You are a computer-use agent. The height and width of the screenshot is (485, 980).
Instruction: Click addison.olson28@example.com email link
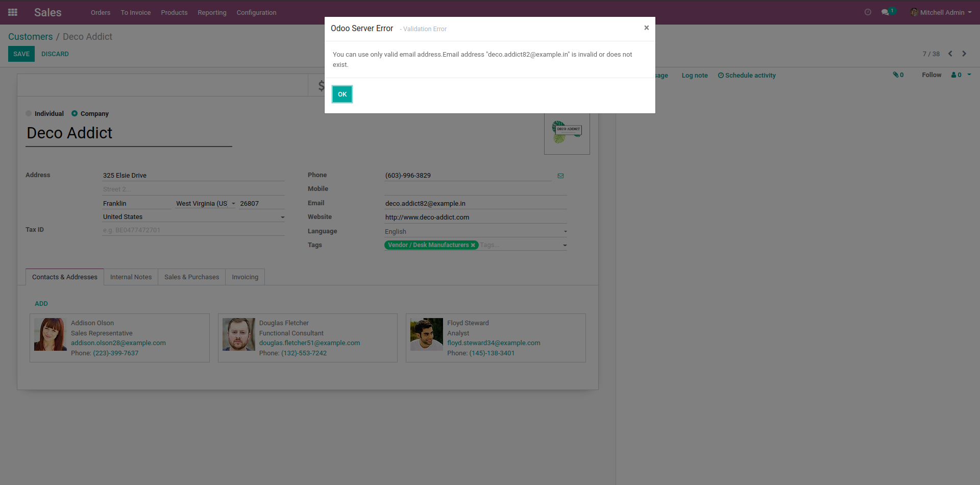tap(118, 343)
